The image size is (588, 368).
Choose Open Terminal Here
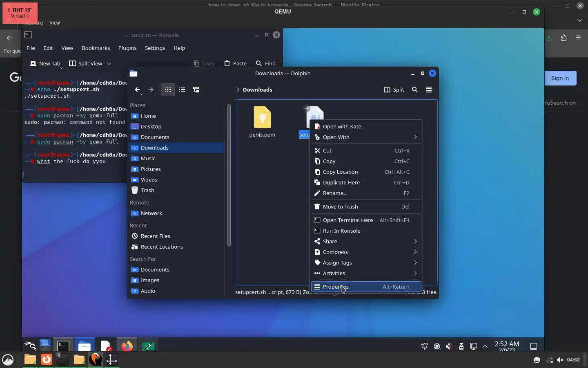point(366,220)
